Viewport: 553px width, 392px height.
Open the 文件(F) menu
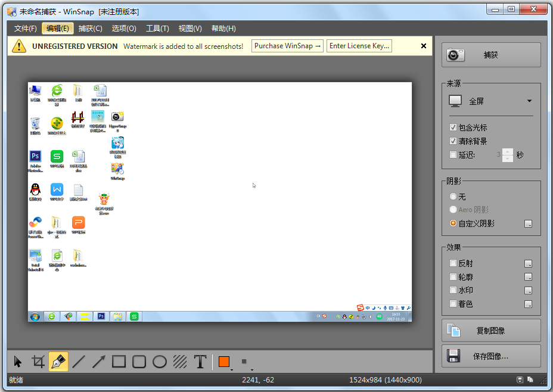pos(26,29)
